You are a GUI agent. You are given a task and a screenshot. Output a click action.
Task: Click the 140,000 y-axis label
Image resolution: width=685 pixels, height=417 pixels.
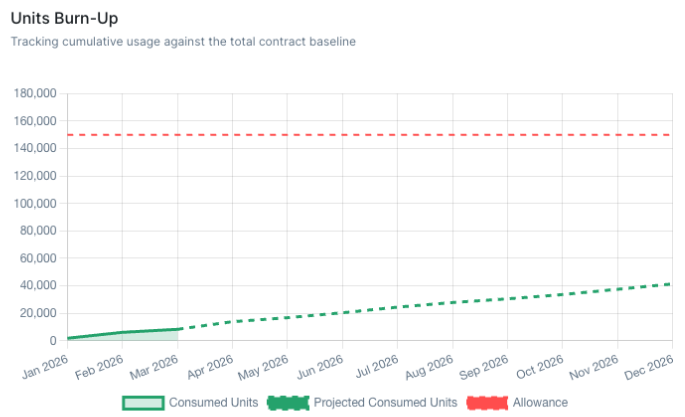point(34,149)
